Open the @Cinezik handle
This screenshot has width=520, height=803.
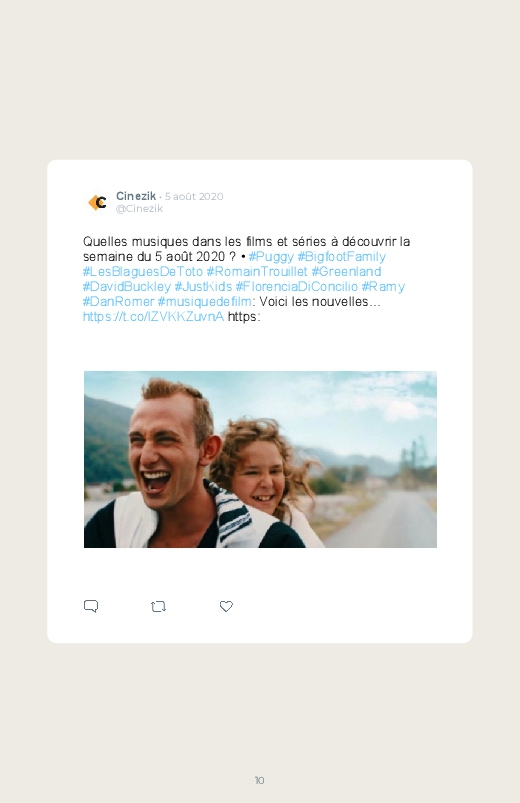tap(139, 208)
